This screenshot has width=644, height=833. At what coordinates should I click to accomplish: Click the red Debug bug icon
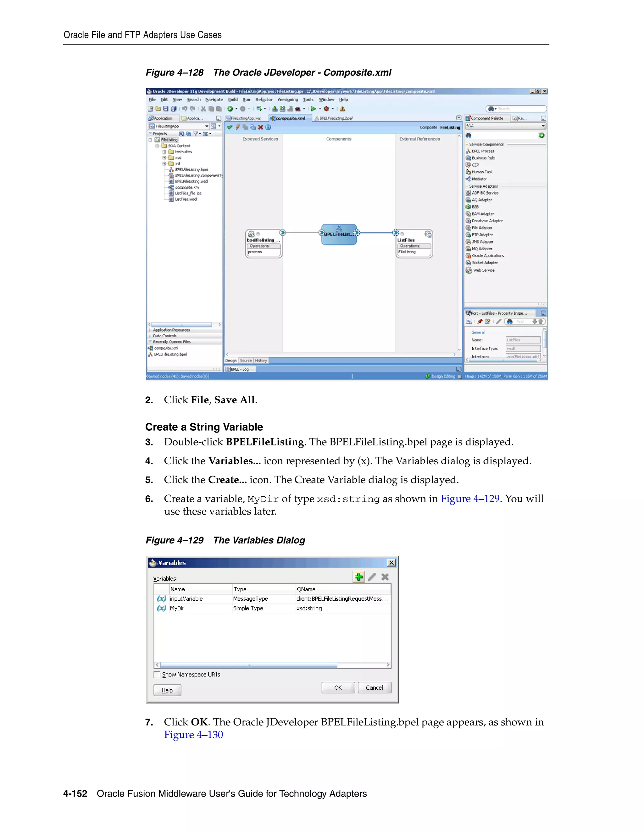pos(326,109)
